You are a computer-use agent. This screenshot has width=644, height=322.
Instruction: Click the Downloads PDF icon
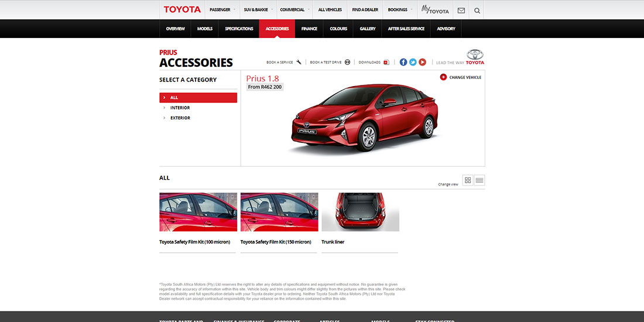(x=386, y=63)
